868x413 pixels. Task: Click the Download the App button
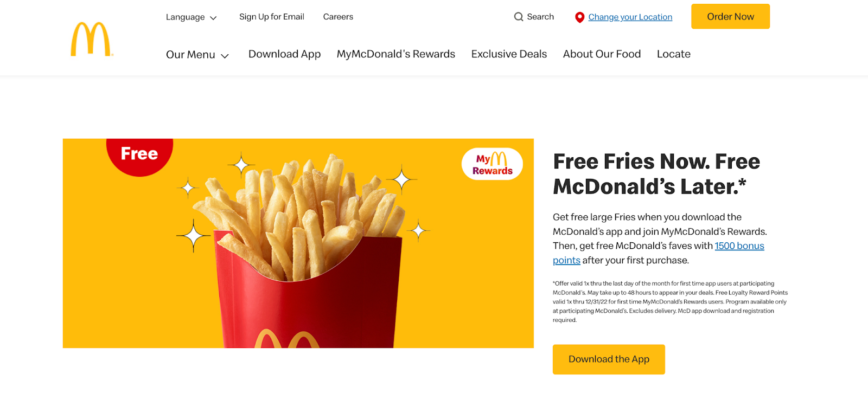pos(609,359)
